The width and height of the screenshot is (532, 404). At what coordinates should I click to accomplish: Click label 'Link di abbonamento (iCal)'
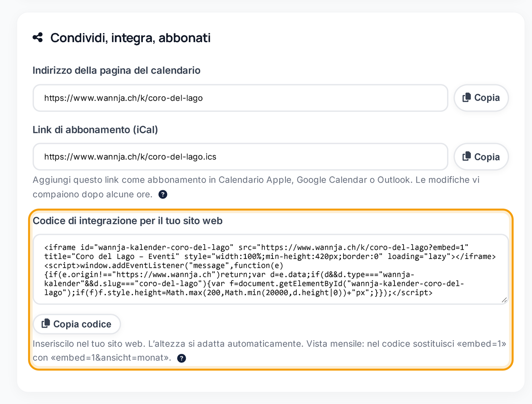(x=95, y=130)
